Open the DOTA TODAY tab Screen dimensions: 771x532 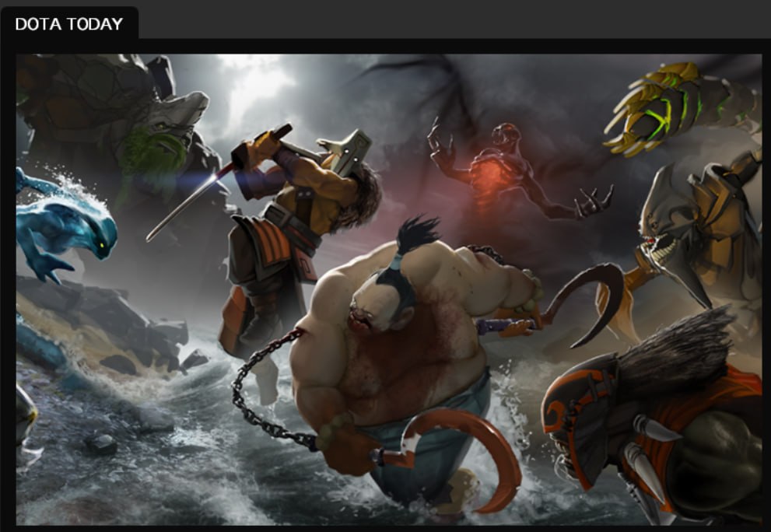point(69,23)
